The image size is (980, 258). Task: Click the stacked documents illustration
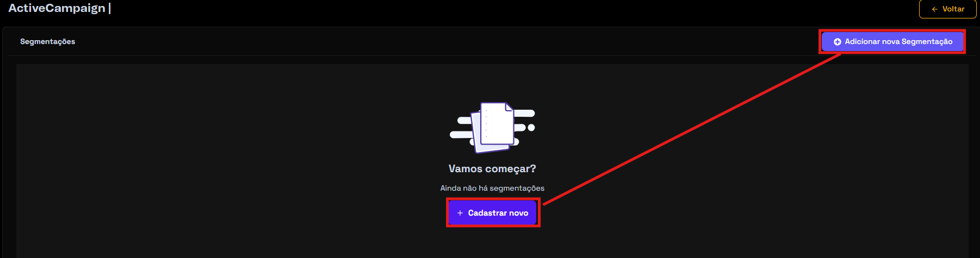493,128
